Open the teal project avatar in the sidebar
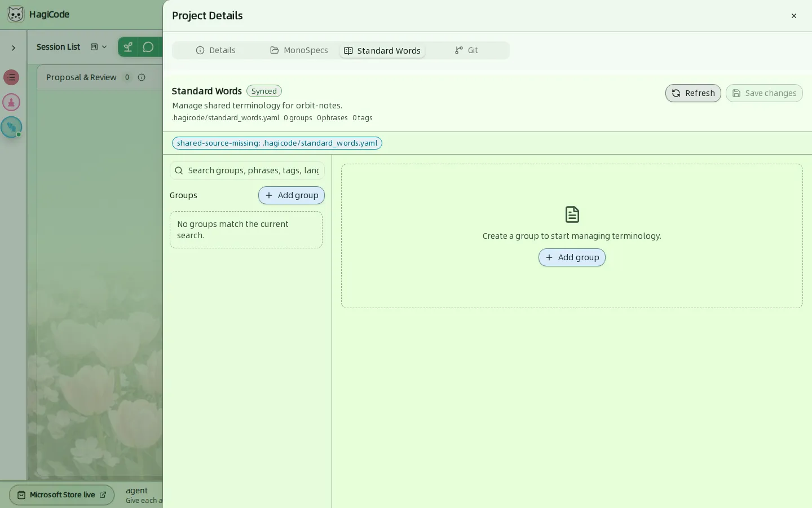 11,127
